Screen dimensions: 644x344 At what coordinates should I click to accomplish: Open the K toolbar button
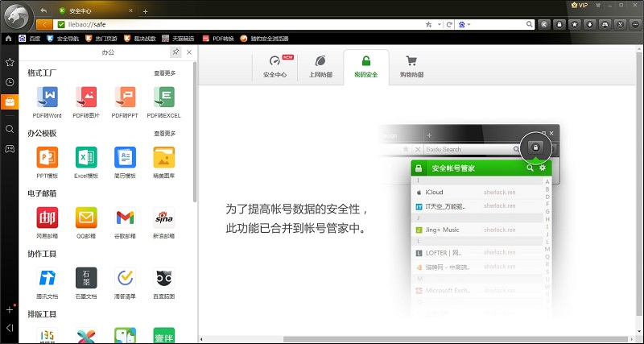544,25
